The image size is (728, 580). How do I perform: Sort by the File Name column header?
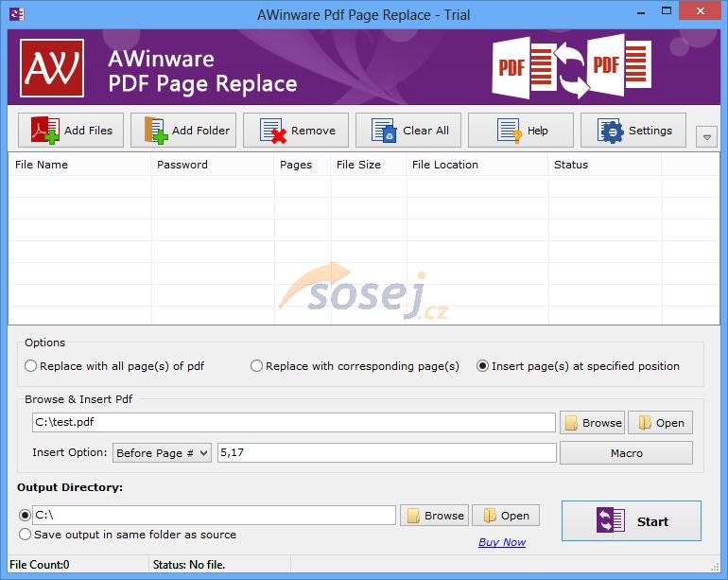(x=79, y=165)
